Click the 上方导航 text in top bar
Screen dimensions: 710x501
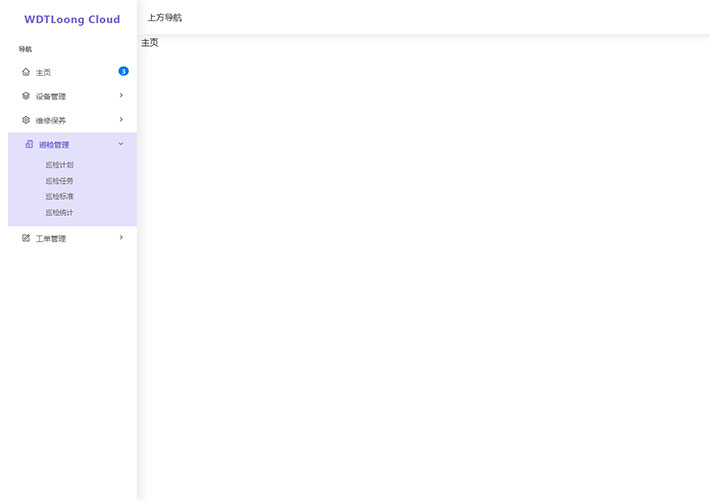(x=165, y=18)
